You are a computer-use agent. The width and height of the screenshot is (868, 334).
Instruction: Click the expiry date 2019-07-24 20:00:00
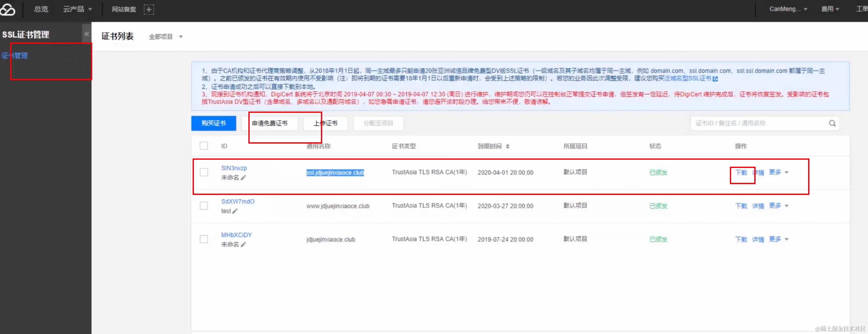505,239
